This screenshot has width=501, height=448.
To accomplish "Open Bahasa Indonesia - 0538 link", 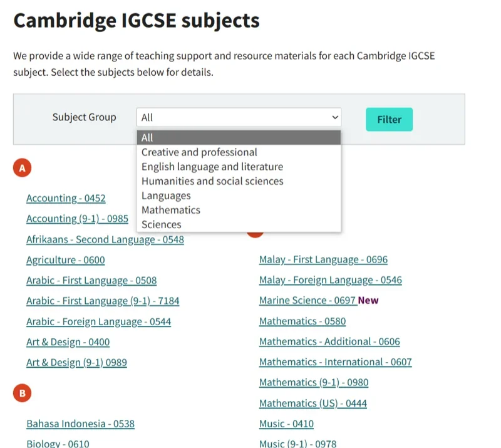I will 81,424.
